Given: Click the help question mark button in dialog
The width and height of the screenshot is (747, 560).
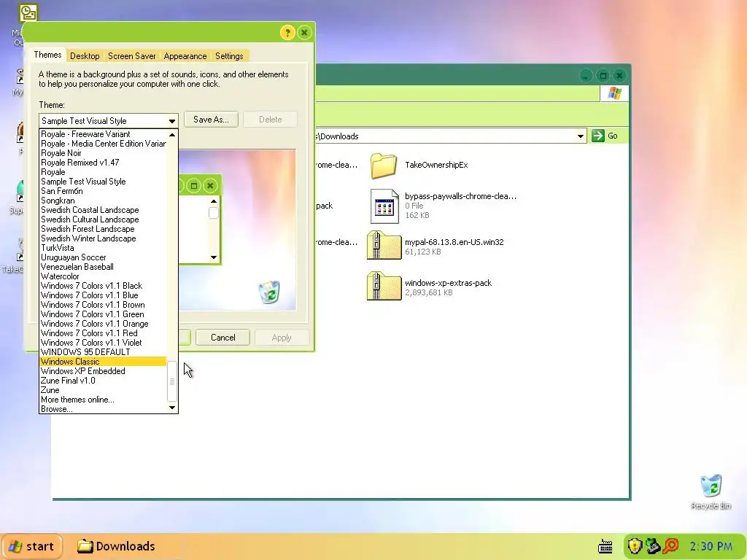Looking at the screenshot, I should [x=287, y=32].
